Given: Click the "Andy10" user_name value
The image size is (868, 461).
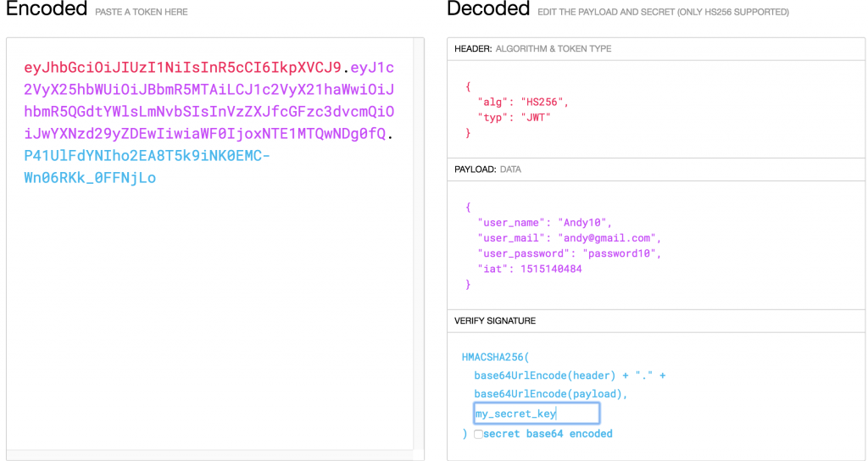Looking at the screenshot, I should (584, 223).
